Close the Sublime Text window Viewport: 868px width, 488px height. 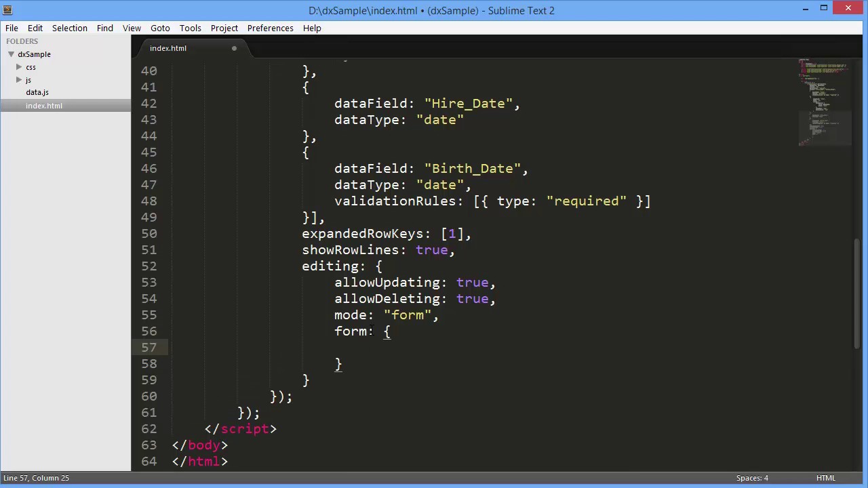848,9
